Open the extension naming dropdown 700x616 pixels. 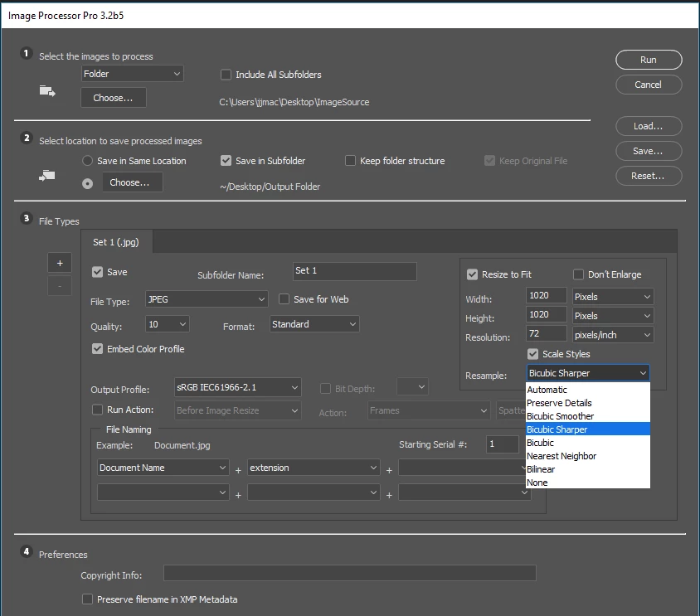click(314, 468)
